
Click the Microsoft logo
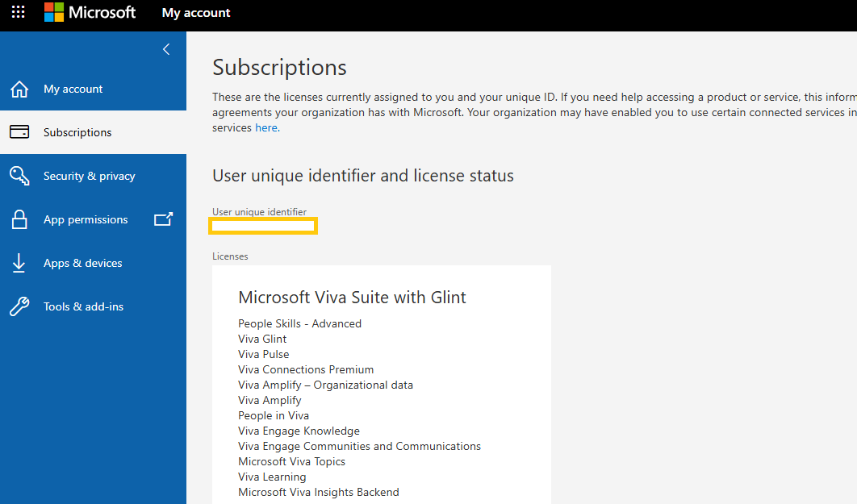pyautogui.click(x=90, y=12)
